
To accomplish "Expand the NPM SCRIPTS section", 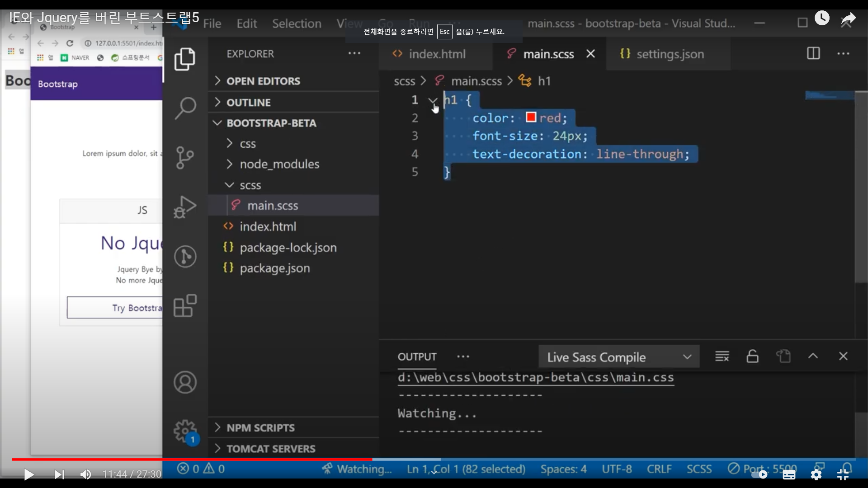I will 293,427.
